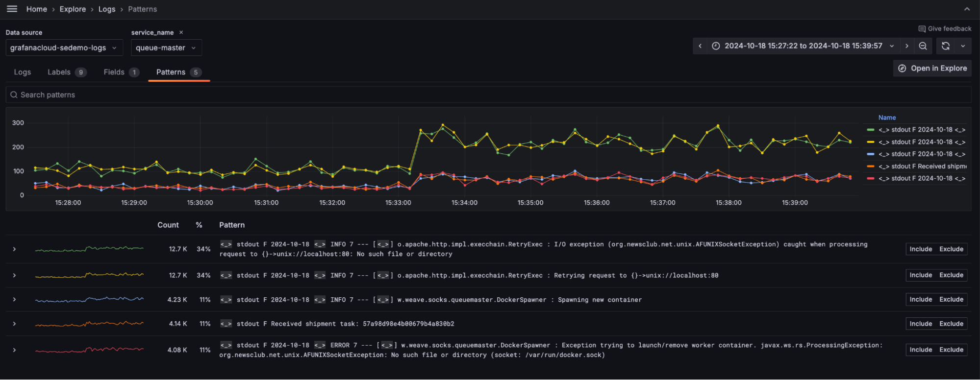Screen dimensions: 980x380
Task: Switch to the Fields tab
Action: pos(114,72)
